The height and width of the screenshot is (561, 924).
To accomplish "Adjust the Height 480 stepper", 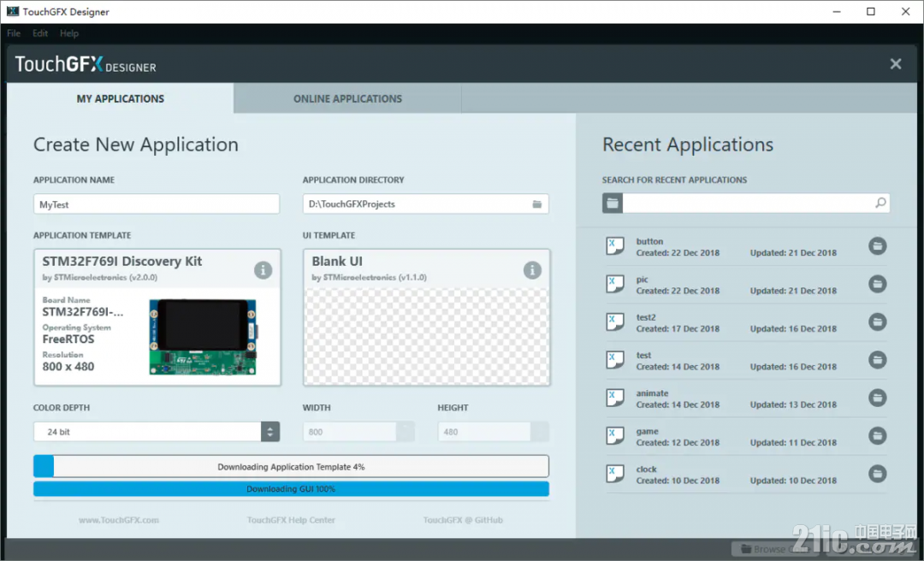I will click(540, 431).
